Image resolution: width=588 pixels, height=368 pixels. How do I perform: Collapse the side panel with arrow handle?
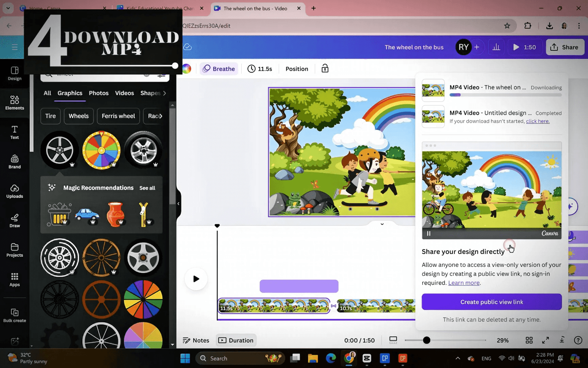click(x=178, y=204)
